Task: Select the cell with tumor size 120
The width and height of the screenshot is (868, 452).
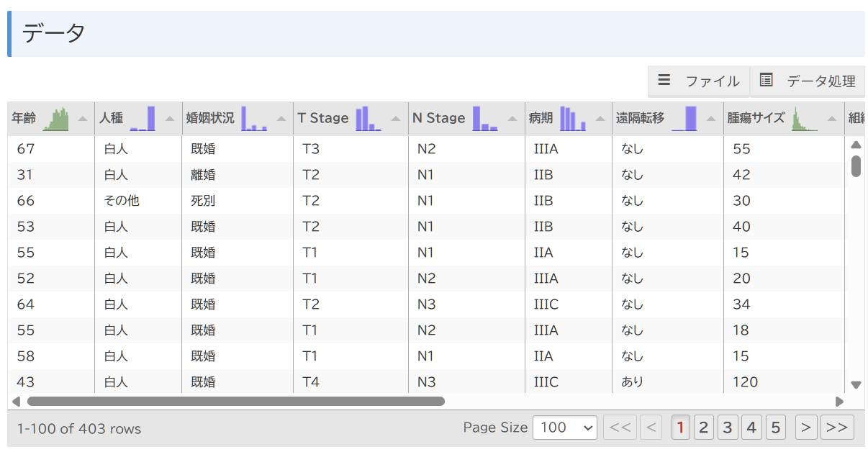Action: (745, 382)
